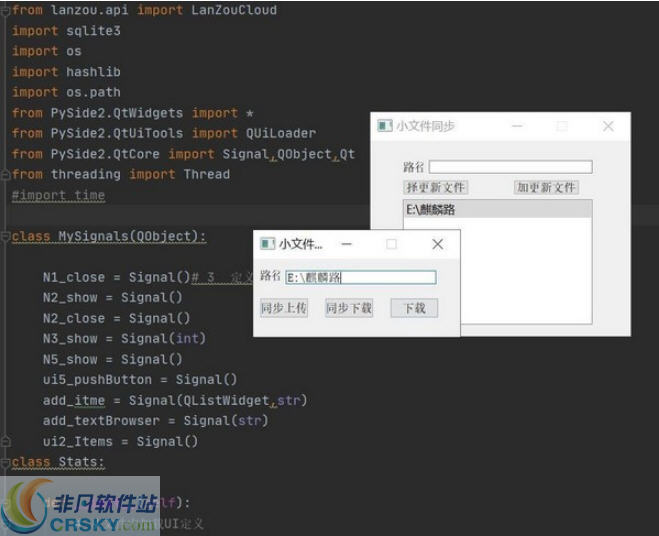The height and width of the screenshot is (536, 659).
Task: Click 加更新文件 button in back window
Action: coord(546,187)
